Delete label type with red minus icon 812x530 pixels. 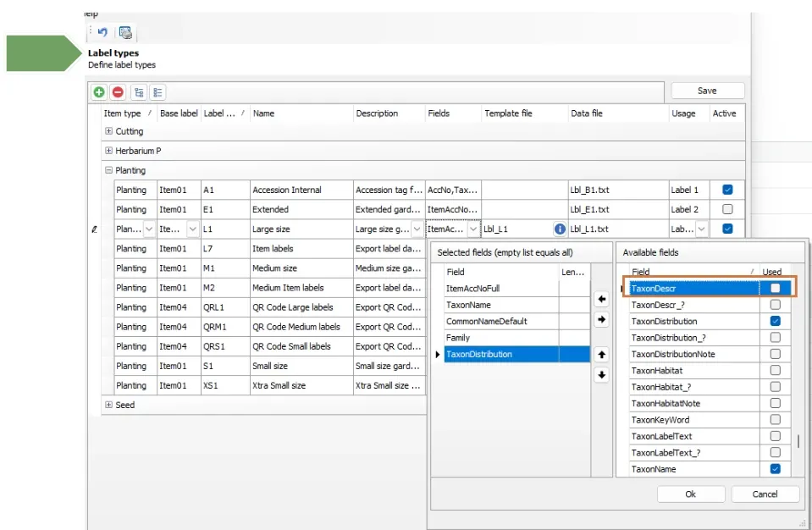tap(118, 92)
